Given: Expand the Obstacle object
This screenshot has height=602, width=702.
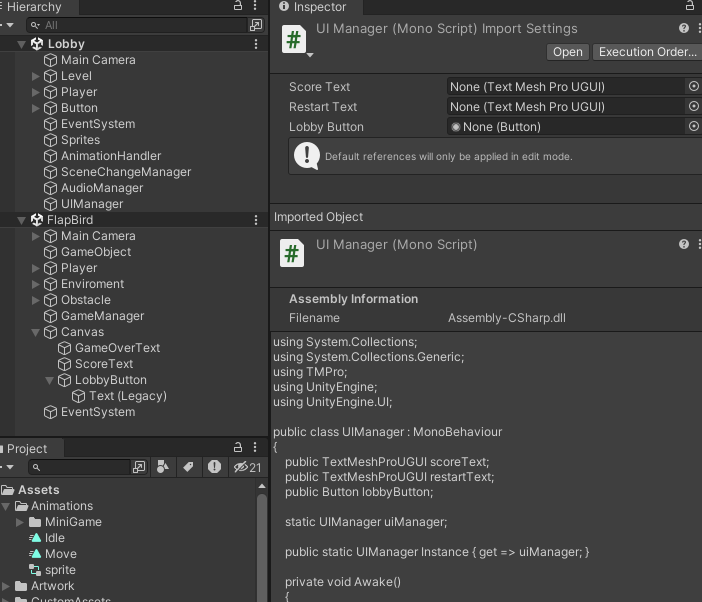Looking at the screenshot, I should coord(36,300).
